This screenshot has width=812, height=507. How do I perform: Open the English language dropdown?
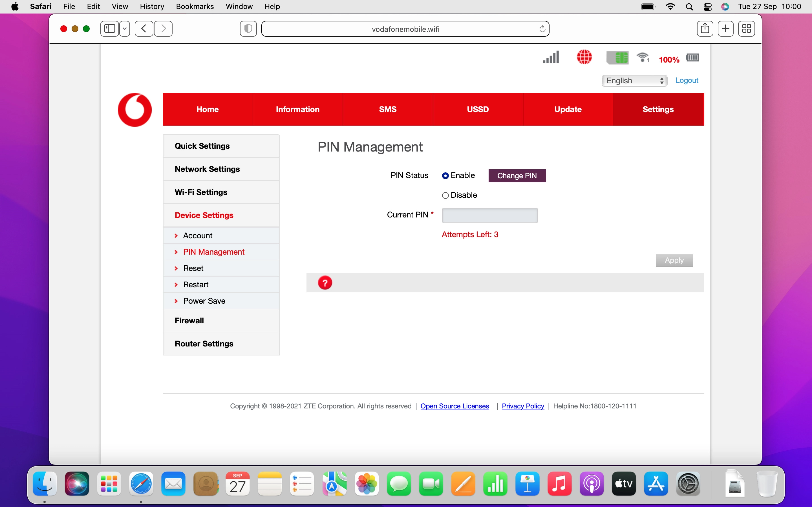tap(634, 81)
